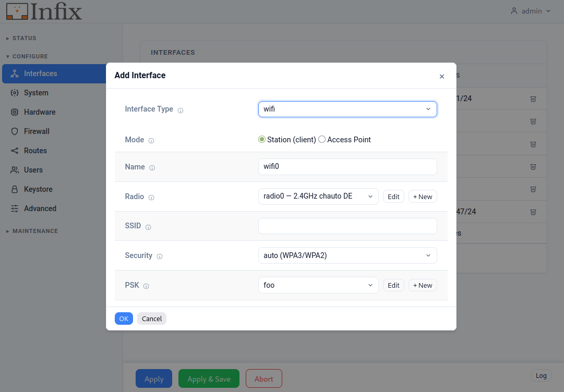
Task: Click the info icon next to Interface Type
Action: 181,111
